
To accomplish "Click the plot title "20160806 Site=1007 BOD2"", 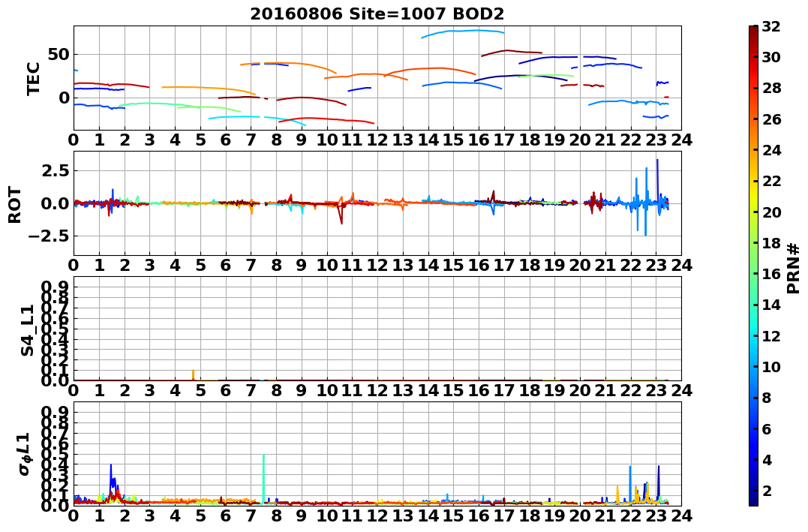I will pyautogui.click(x=377, y=14).
